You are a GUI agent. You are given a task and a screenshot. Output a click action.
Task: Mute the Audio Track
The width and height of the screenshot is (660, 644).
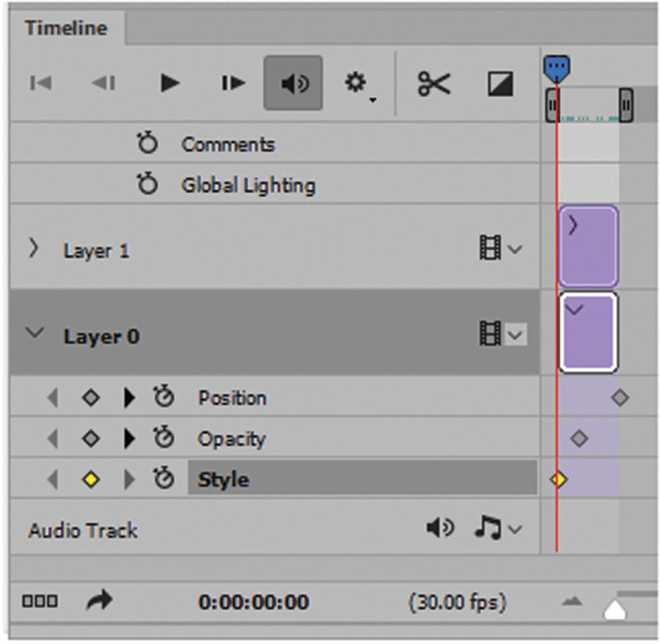[440, 528]
